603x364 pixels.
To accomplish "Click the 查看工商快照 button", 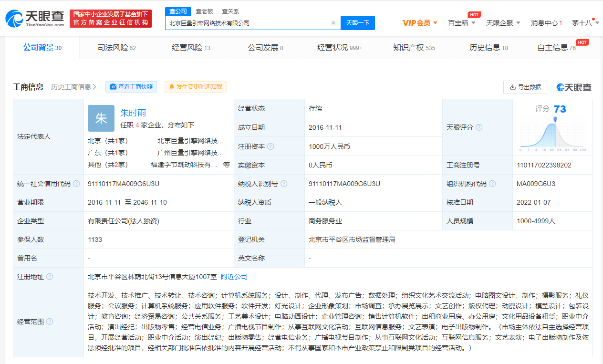I will click(131, 87).
